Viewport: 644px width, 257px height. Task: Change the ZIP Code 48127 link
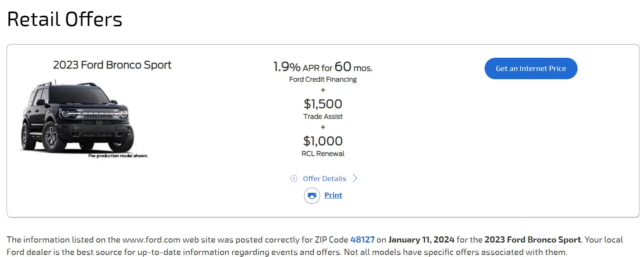tap(362, 240)
